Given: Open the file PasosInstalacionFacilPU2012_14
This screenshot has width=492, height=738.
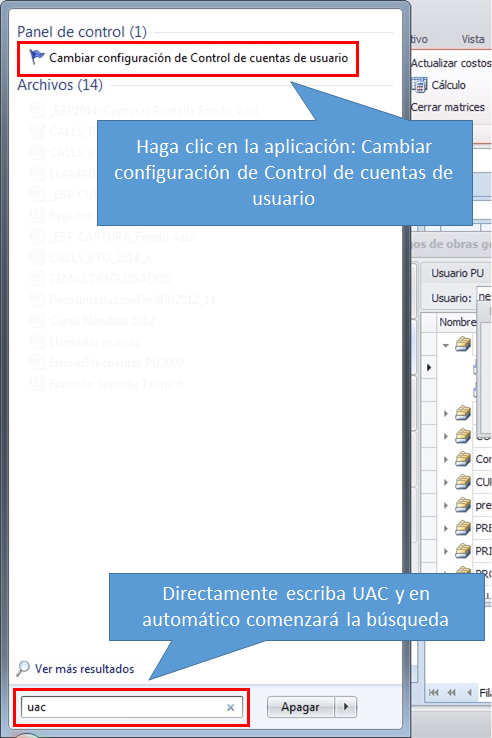Looking at the screenshot, I should (x=132, y=300).
